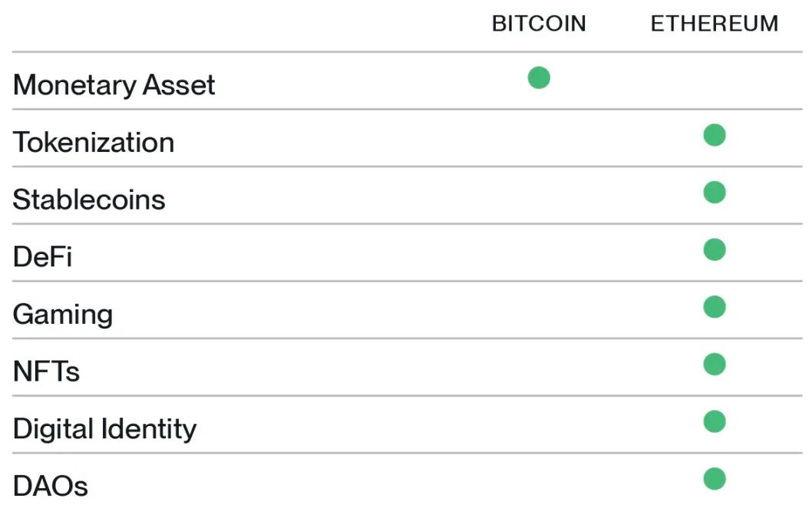The width and height of the screenshot is (812, 522).
Task: Click the Stablecoins row label
Action: pos(89,200)
